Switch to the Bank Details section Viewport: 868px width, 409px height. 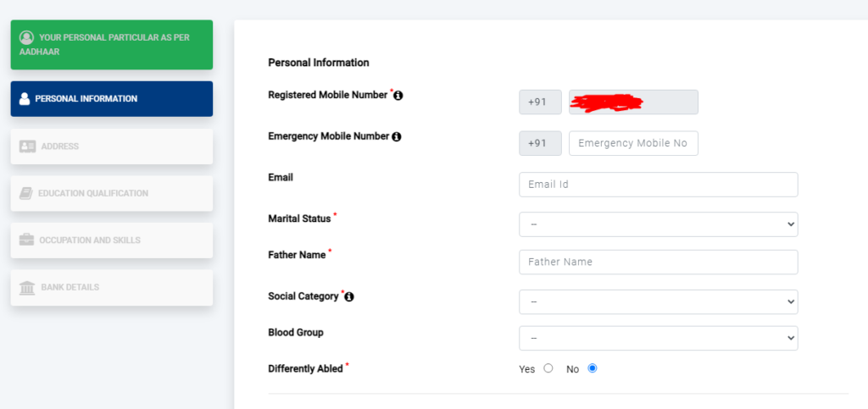(111, 287)
